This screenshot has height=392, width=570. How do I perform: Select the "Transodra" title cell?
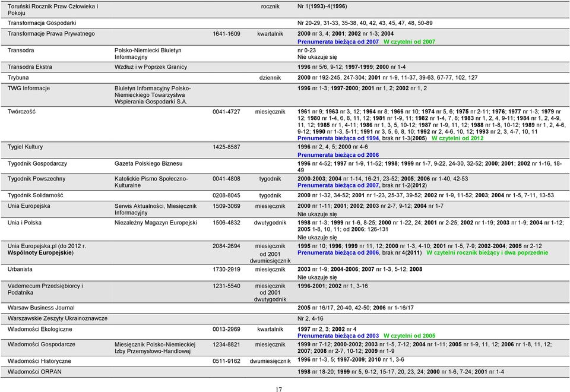21,50
